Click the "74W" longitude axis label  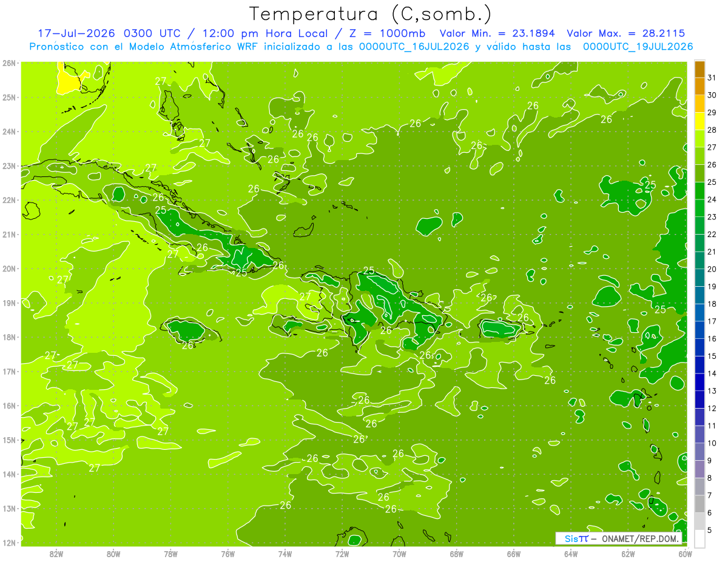[285, 554]
